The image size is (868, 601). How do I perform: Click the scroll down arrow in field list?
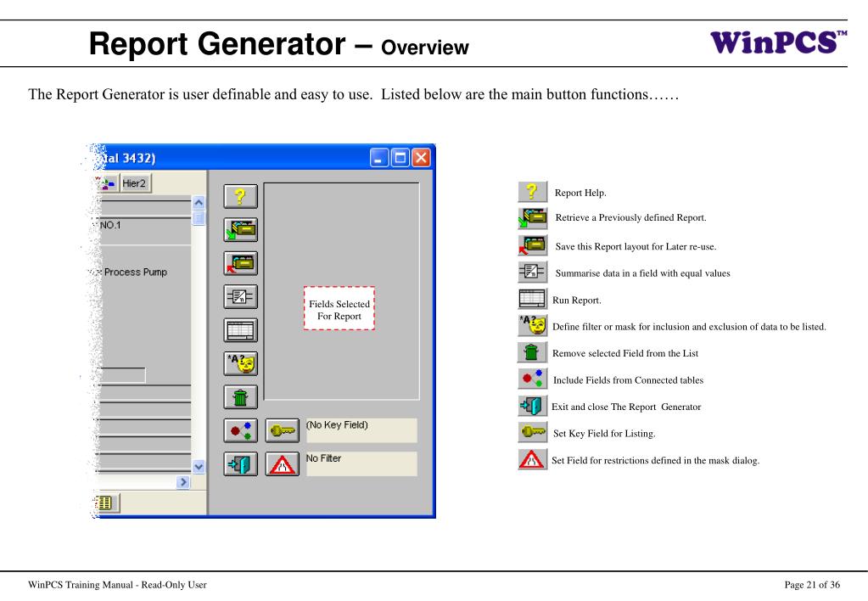pos(199,467)
